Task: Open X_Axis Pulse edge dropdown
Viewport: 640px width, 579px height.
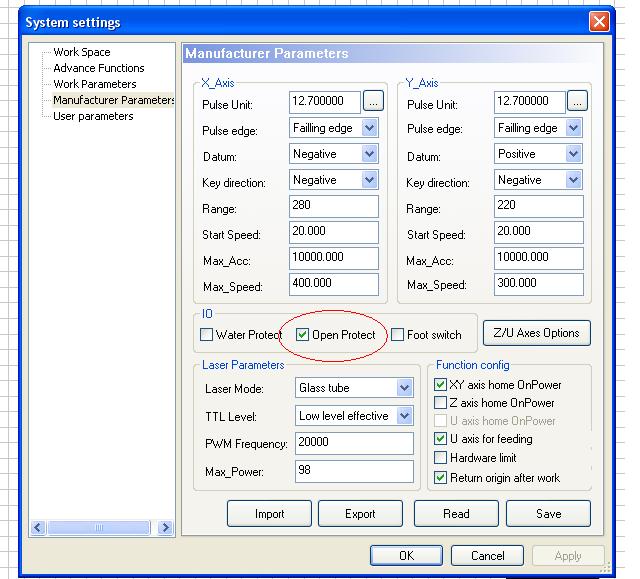Action: 369,128
